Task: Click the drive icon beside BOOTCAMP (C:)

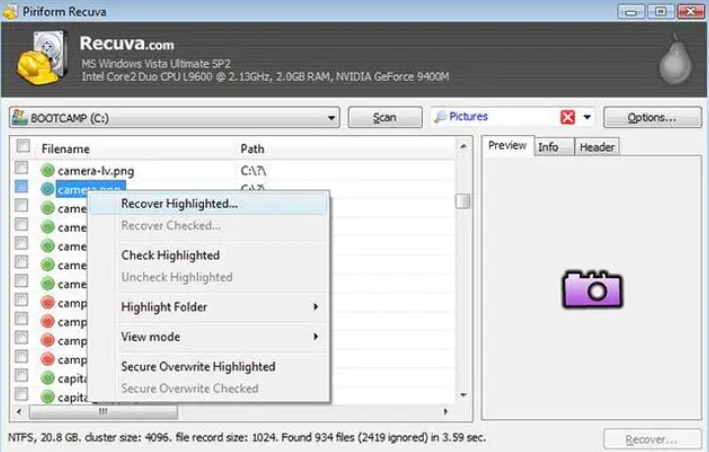Action: click(x=20, y=117)
